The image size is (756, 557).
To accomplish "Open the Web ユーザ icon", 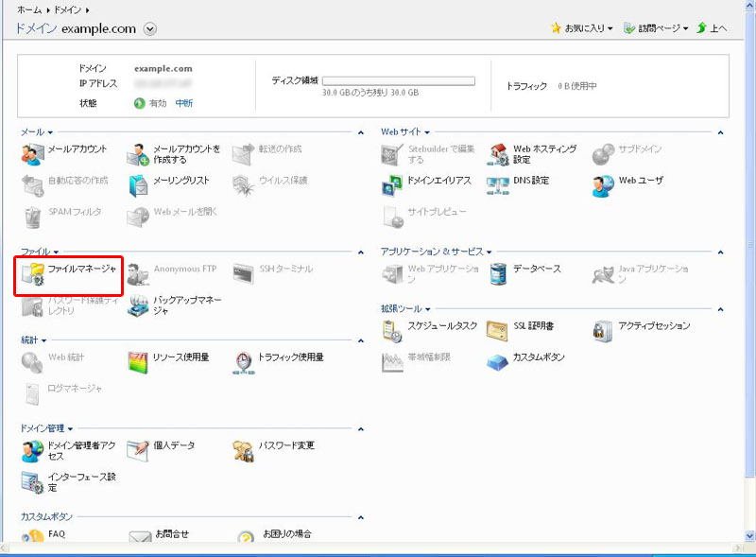I will [x=603, y=186].
